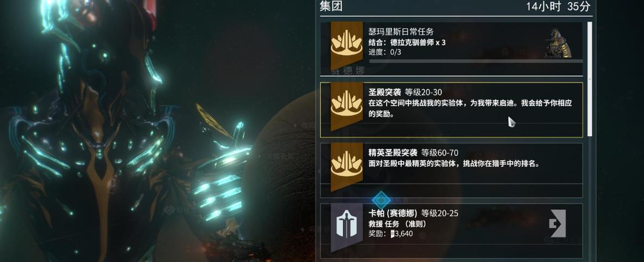Click the credits icon before 3,640
This screenshot has height=262, width=644.
pyautogui.click(x=393, y=234)
